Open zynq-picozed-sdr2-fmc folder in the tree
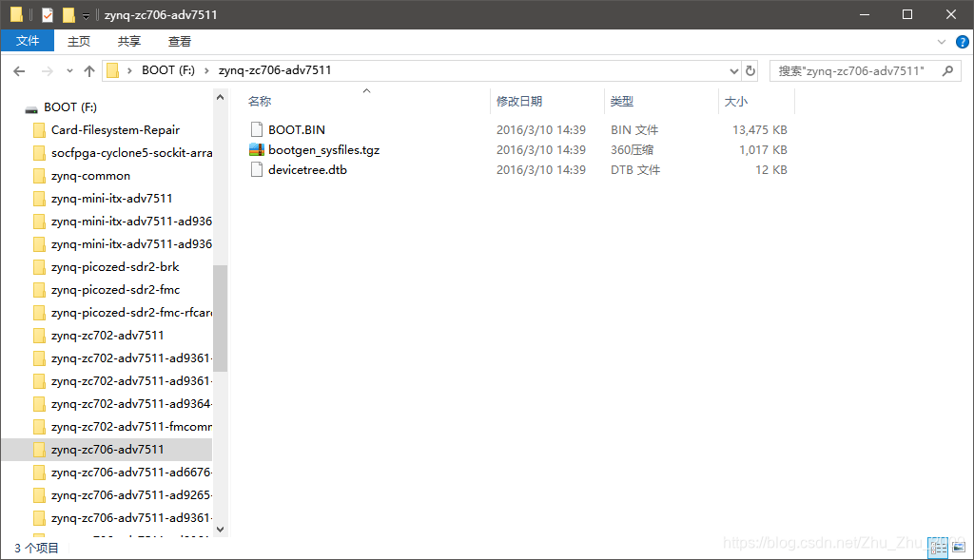The height and width of the screenshot is (560, 974). pyautogui.click(x=115, y=290)
